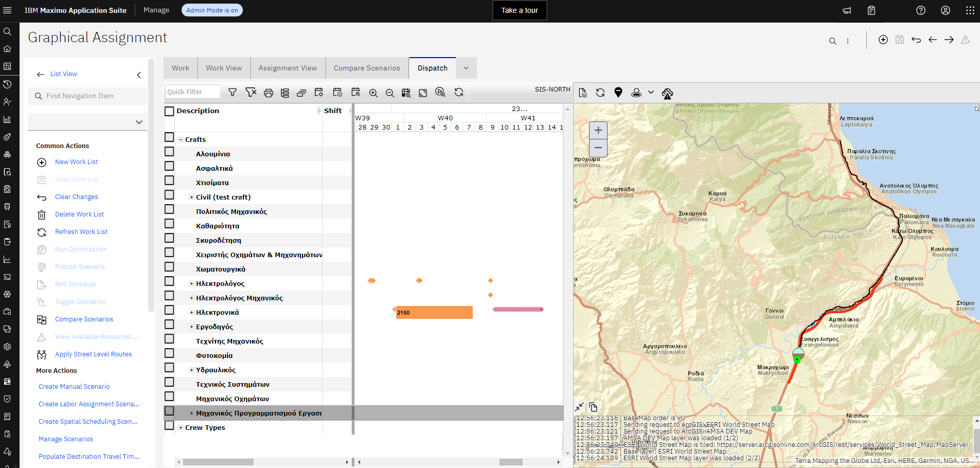The image size is (980, 468).
Task: Click the Take a tour button
Action: point(520,10)
